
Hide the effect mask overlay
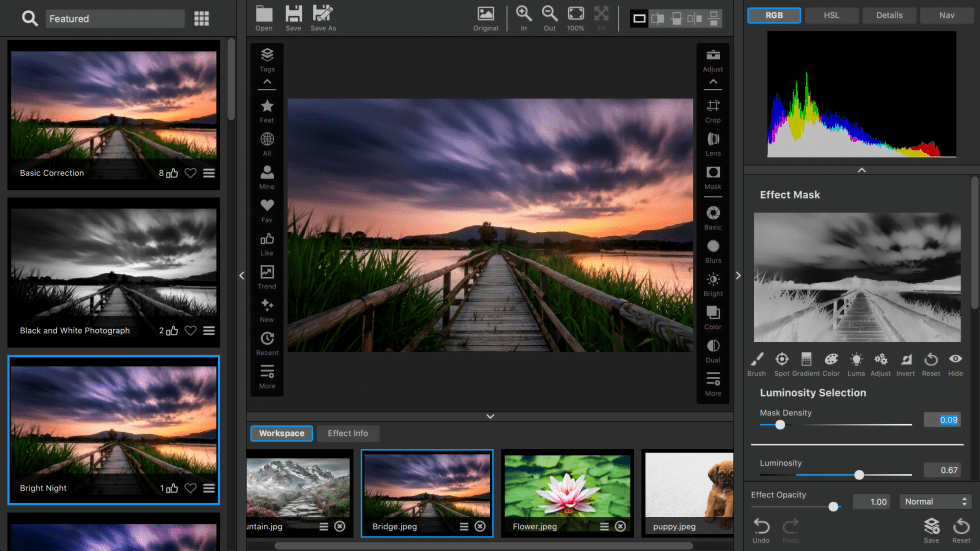coord(956,359)
